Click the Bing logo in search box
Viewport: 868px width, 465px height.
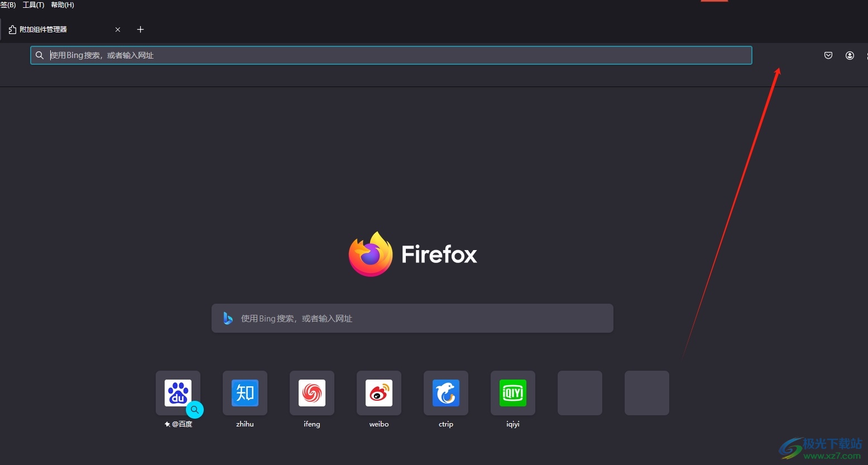coord(228,318)
